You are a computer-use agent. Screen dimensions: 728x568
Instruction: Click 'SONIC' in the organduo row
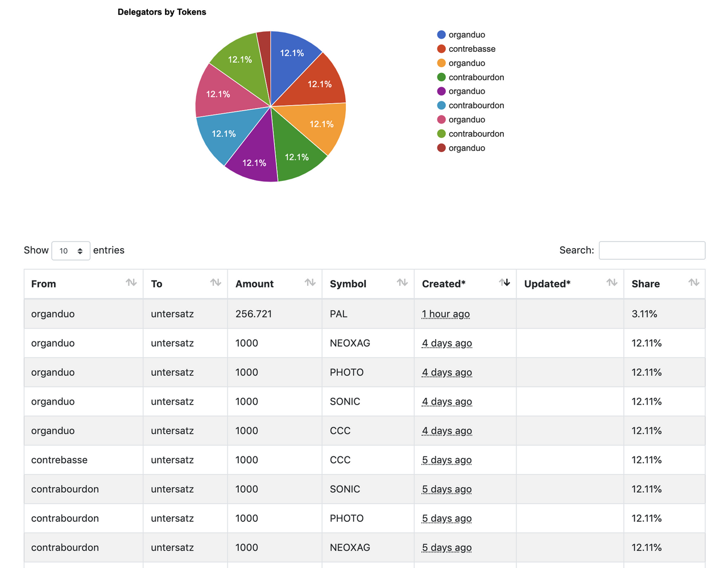click(x=345, y=402)
